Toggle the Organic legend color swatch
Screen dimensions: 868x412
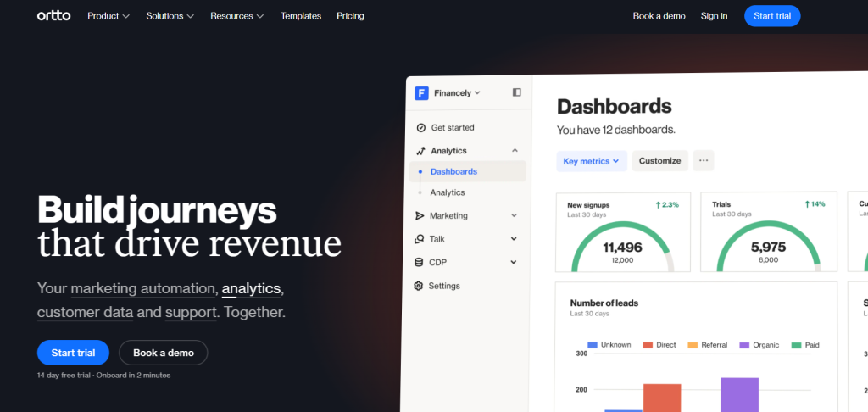pyautogui.click(x=744, y=345)
